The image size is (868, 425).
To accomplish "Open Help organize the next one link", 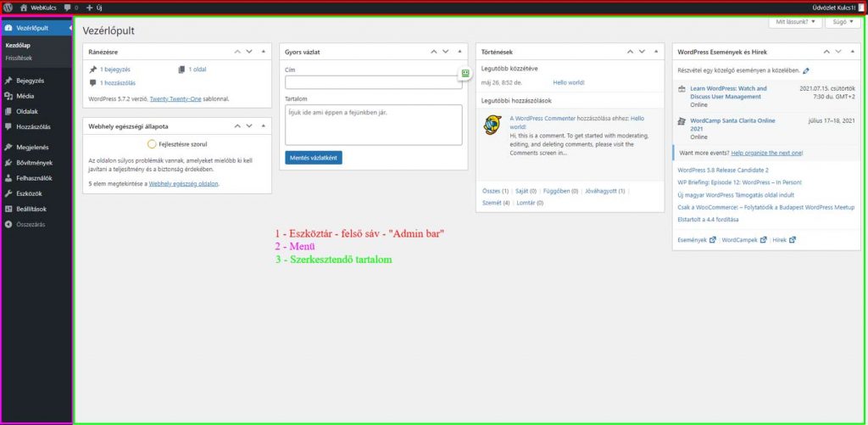I will [766, 153].
